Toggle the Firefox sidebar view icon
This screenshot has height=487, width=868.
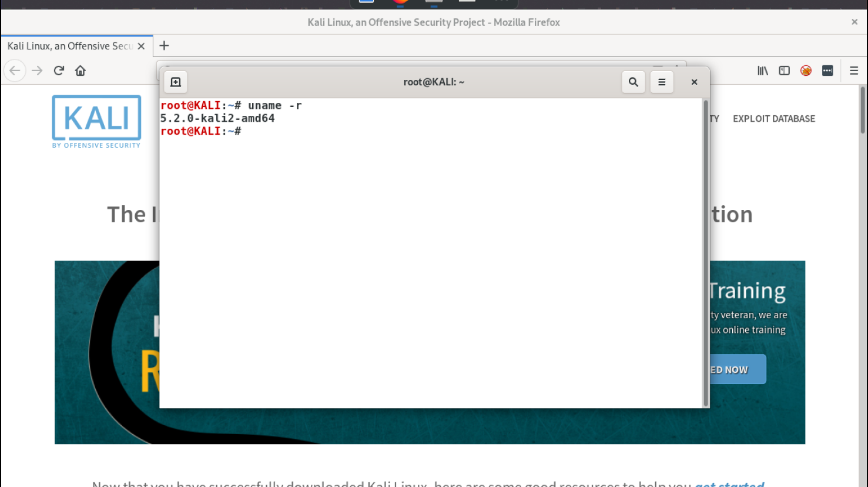point(784,71)
